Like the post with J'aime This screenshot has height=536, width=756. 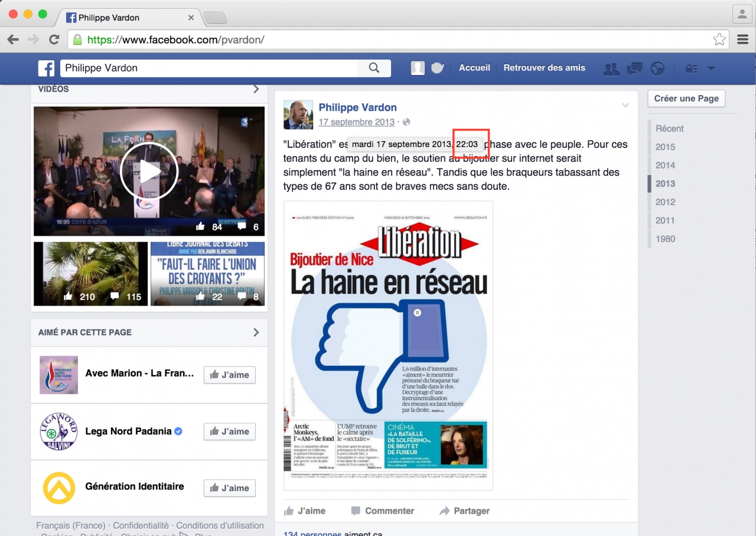click(x=305, y=511)
